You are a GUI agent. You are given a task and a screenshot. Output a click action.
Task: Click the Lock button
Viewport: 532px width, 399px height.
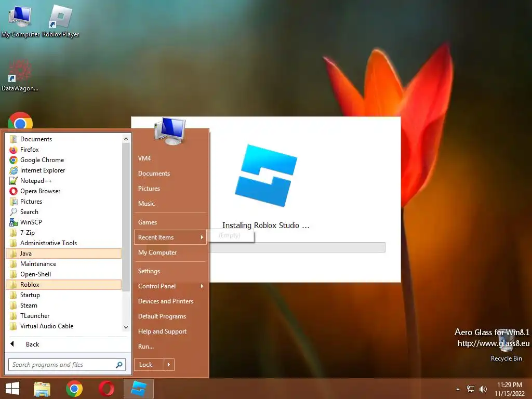pyautogui.click(x=149, y=365)
